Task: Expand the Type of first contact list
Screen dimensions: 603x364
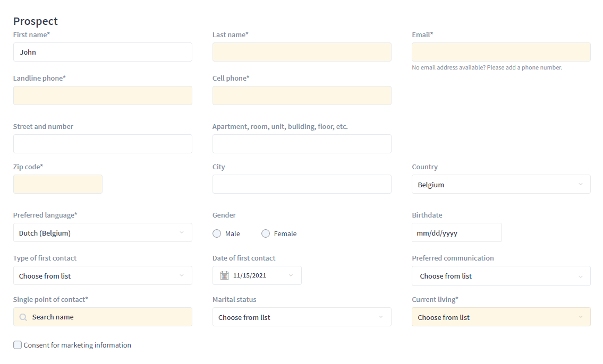Action: [103, 276]
